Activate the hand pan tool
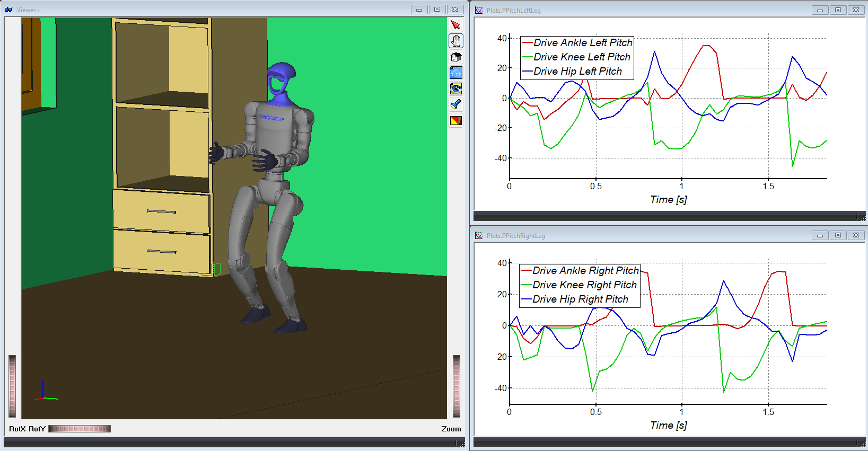This screenshot has height=451, width=868. pos(455,41)
